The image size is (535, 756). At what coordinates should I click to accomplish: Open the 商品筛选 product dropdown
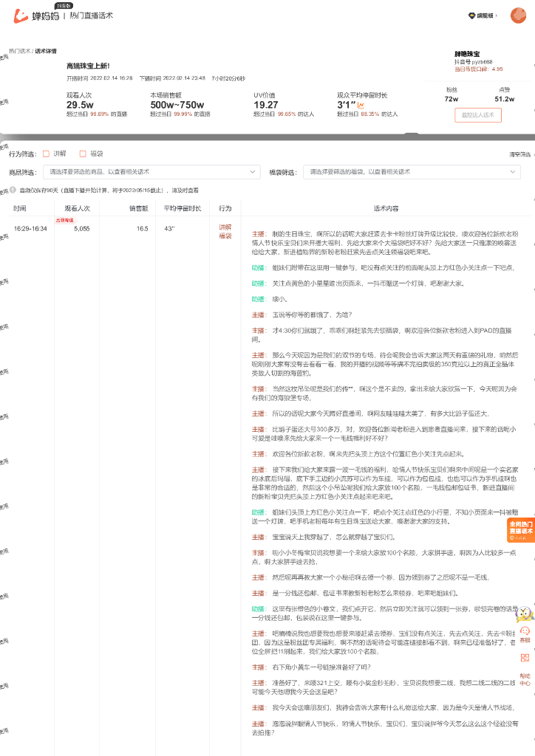[x=151, y=172]
